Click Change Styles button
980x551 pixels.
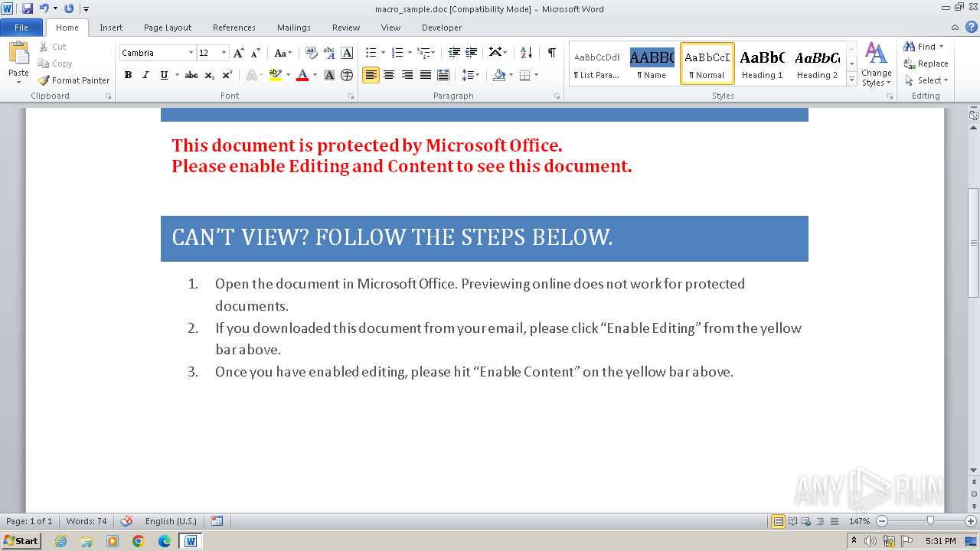pyautogui.click(x=877, y=65)
